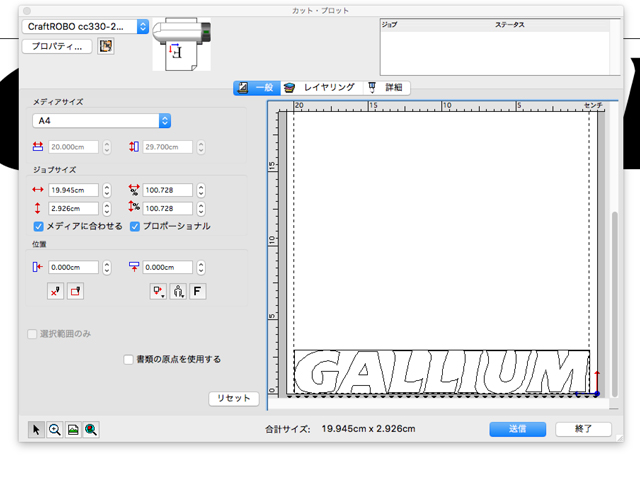Viewport: 640px width, 480px height.
Task: Click the mirror figure icon button
Action: click(x=178, y=291)
